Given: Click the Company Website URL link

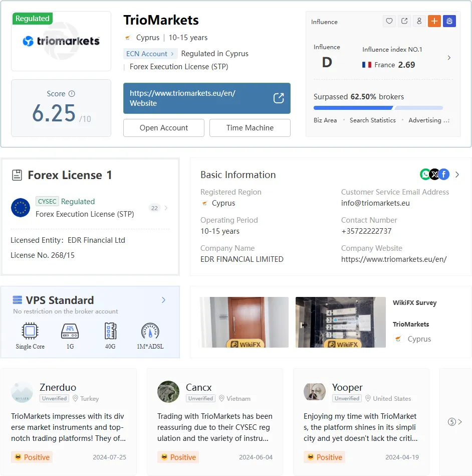Looking at the screenshot, I should pyautogui.click(x=394, y=259).
